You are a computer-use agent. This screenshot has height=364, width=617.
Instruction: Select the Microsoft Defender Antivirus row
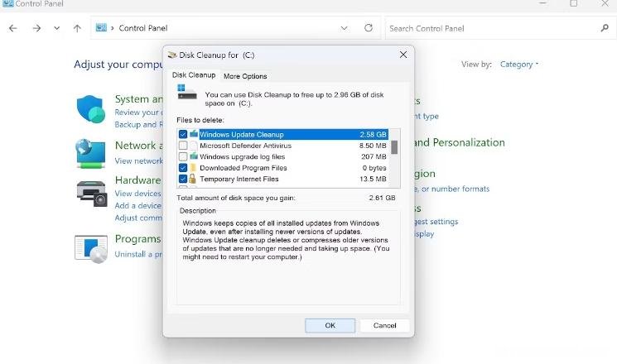(x=283, y=146)
